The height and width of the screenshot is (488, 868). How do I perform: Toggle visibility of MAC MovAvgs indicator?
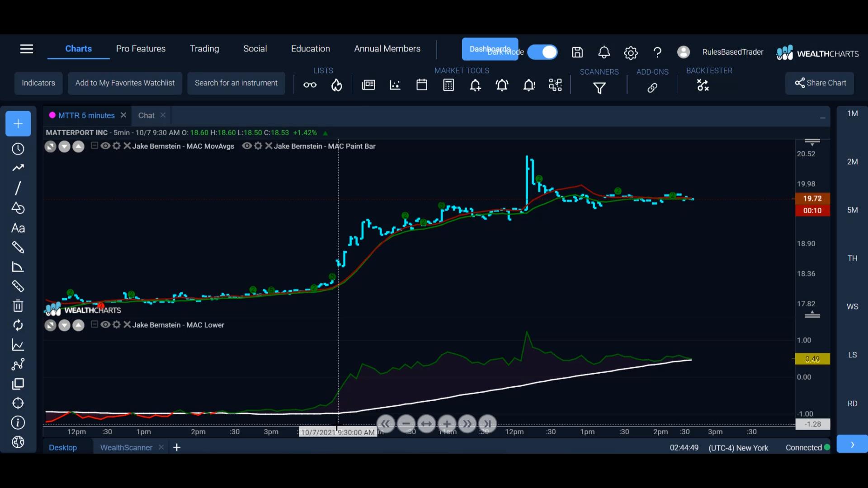click(x=105, y=146)
